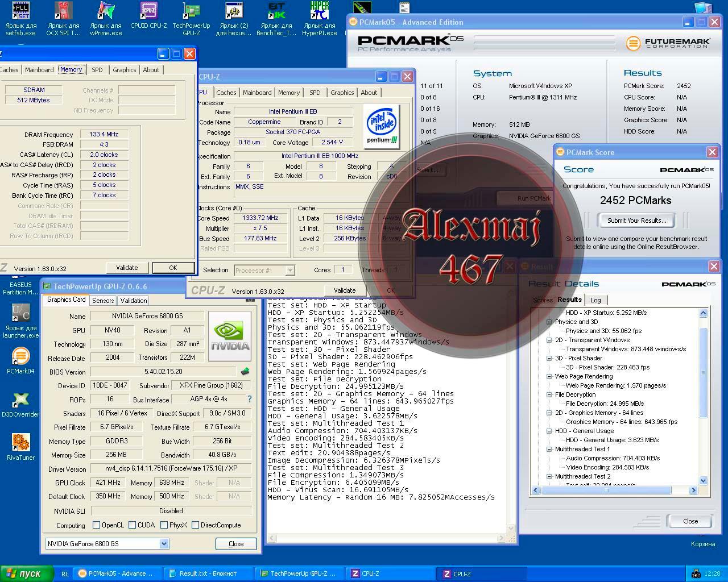The image size is (728, 582).
Task: Click the PCMark05 title bar icon
Action: 353,22
